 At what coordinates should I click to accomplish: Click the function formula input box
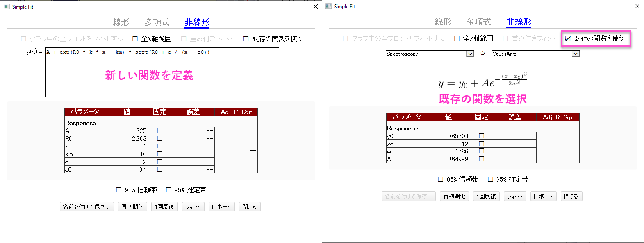162,72
